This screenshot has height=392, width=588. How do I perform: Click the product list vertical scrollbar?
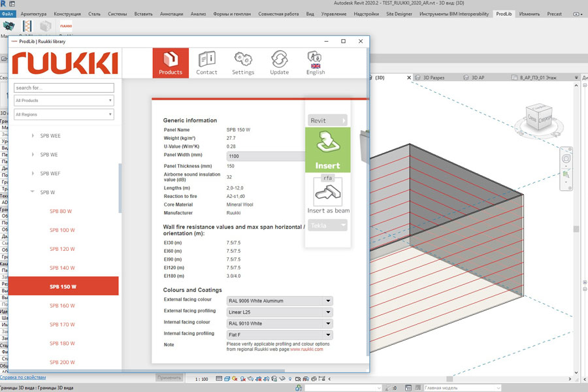coord(120,188)
